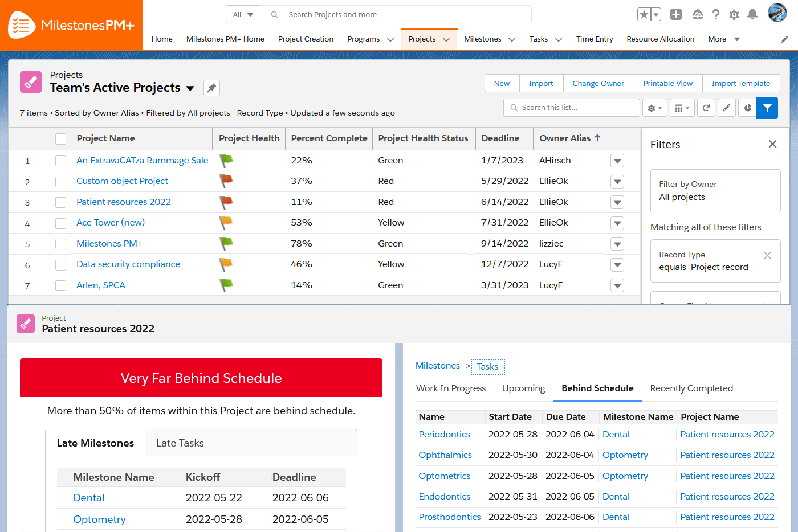The width and height of the screenshot is (798, 532).
Task: Click the filter funnel icon
Action: [767, 108]
